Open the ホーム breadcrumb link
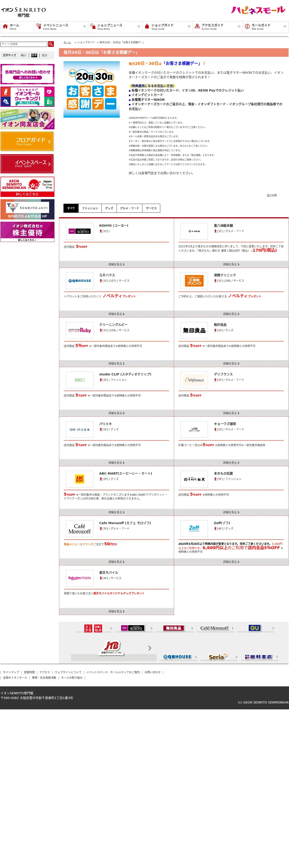The image size is (289, 868). [67, 42]
